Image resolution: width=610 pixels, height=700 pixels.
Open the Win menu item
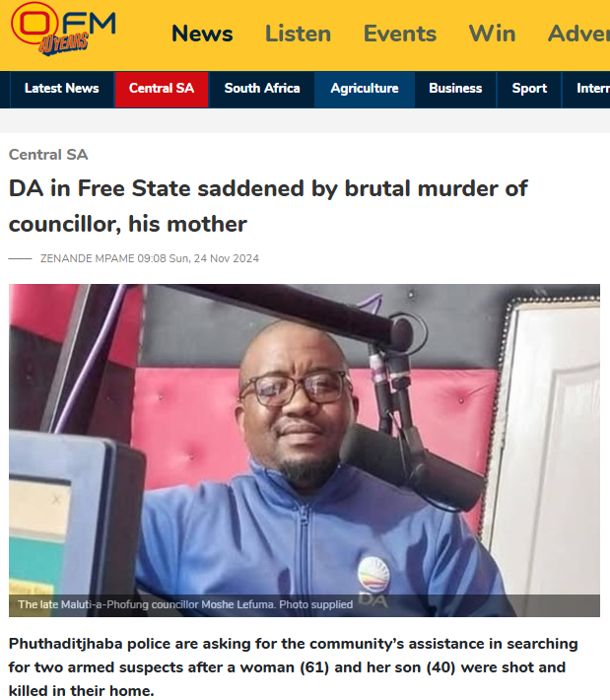[492, 34]
